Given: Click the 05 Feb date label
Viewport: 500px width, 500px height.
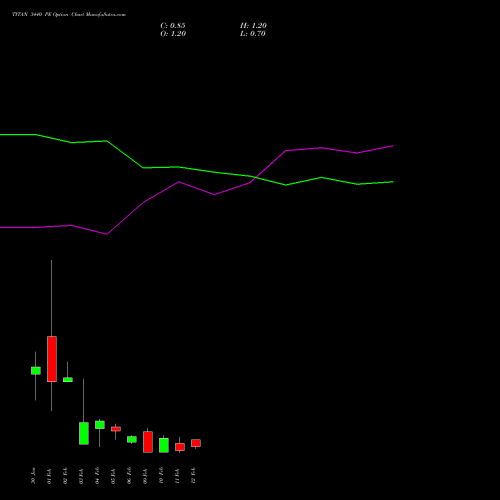Looking at the screenshot, I should (x=113, y=476).
